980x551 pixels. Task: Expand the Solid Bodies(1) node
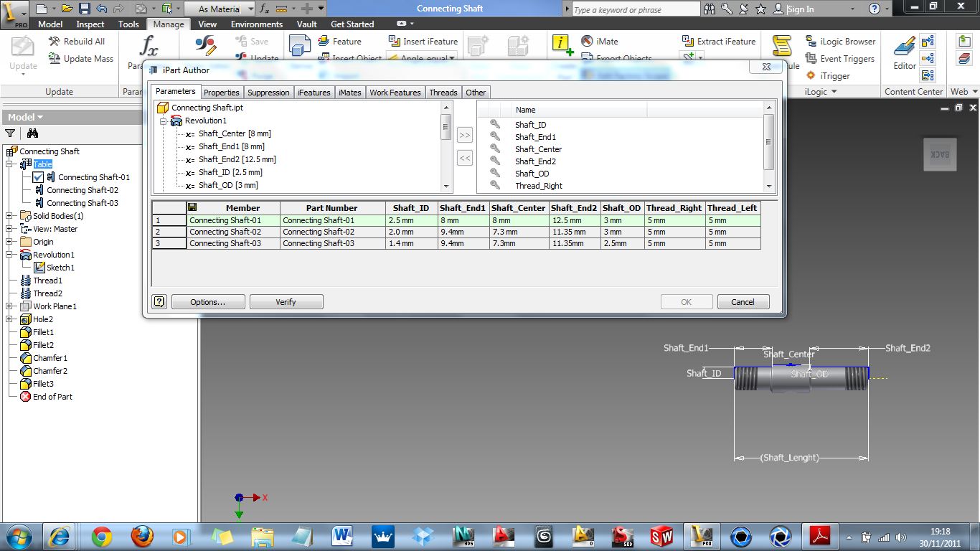point(9,216)
